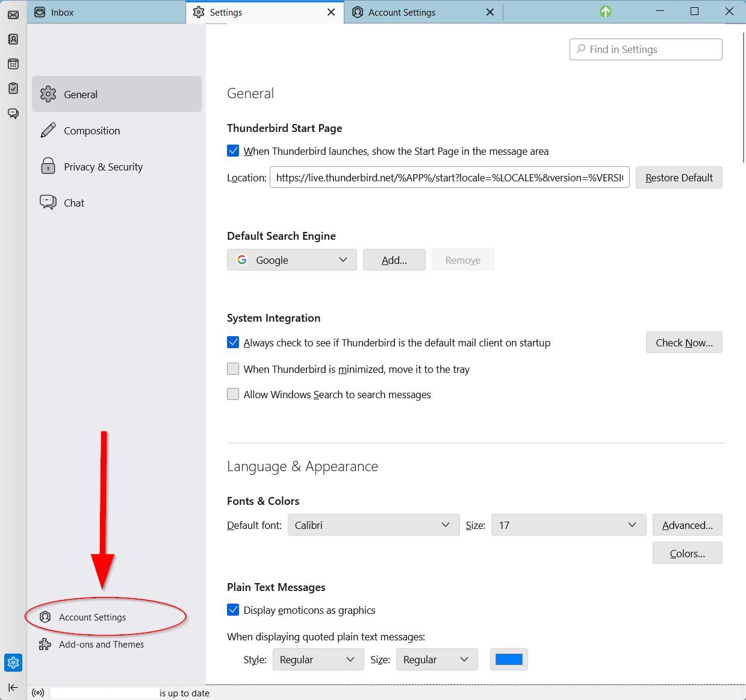Click the Start Page Location URL field

pyautogui.click(x=450, y=178)
